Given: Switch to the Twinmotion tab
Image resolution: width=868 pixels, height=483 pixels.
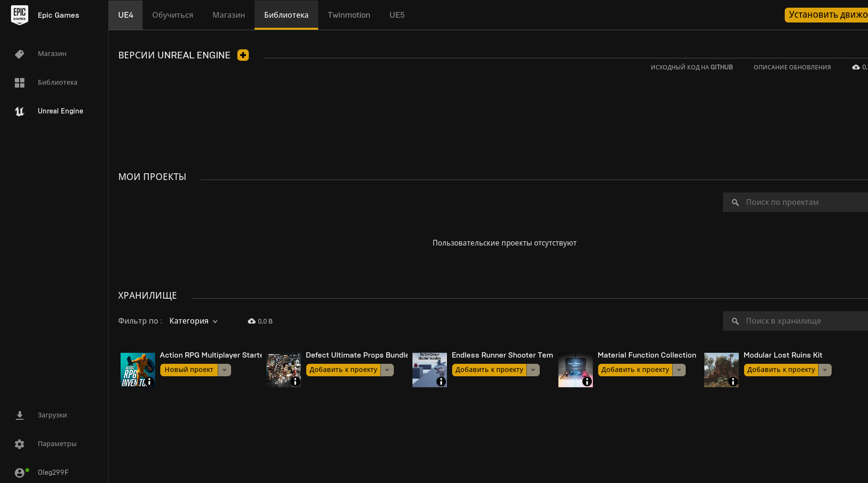Looking at the screenshot, I should [x=349, y=15].
